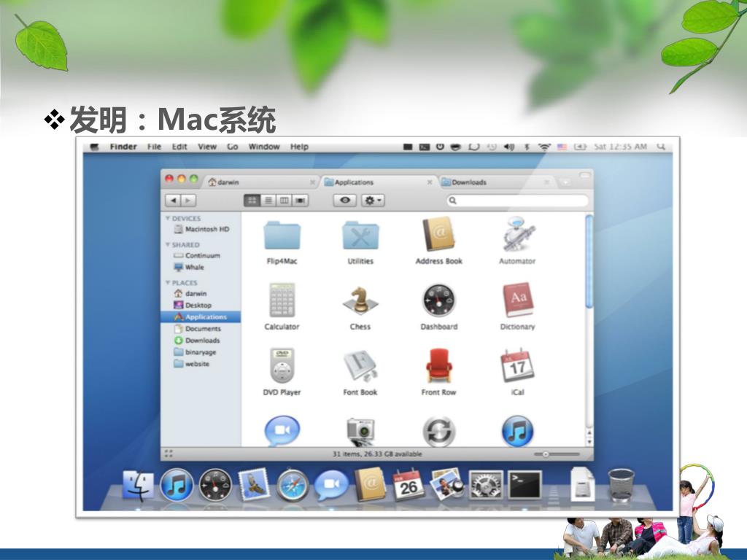
Task: Open the Utilities folder
Action: 360,236
